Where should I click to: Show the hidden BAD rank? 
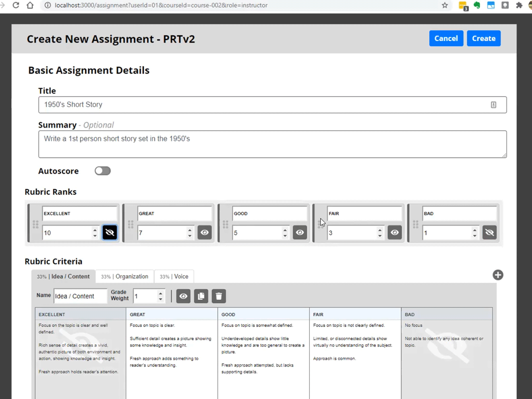tap(489, 233)
